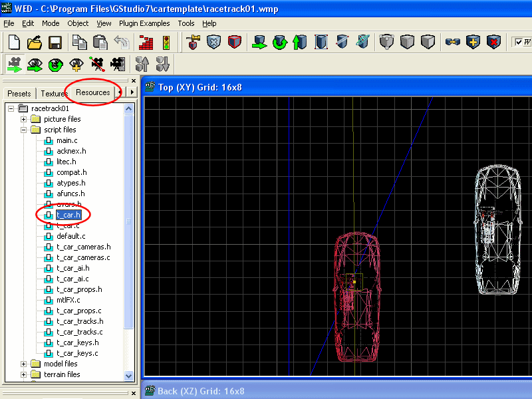The image size is (532, 399).
Task: Click the scroll up arrow of the resource tree
Action: (128, 108)
